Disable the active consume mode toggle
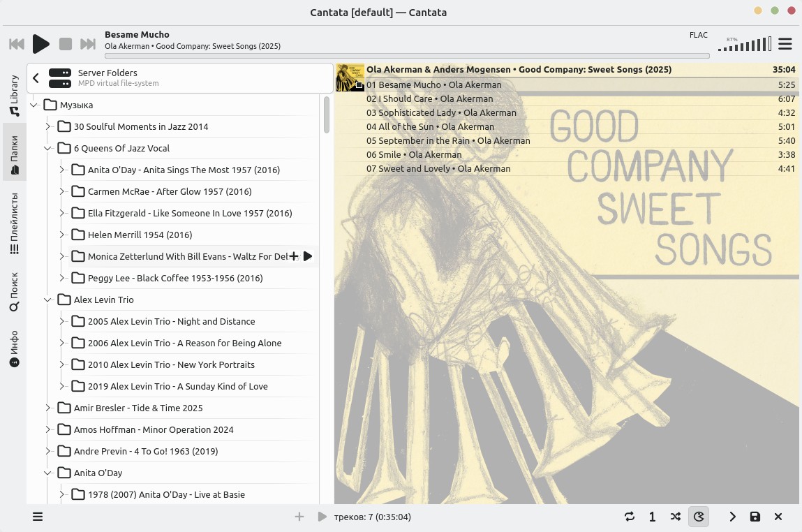Screen dimensions: 802x532 click(699, 517)
